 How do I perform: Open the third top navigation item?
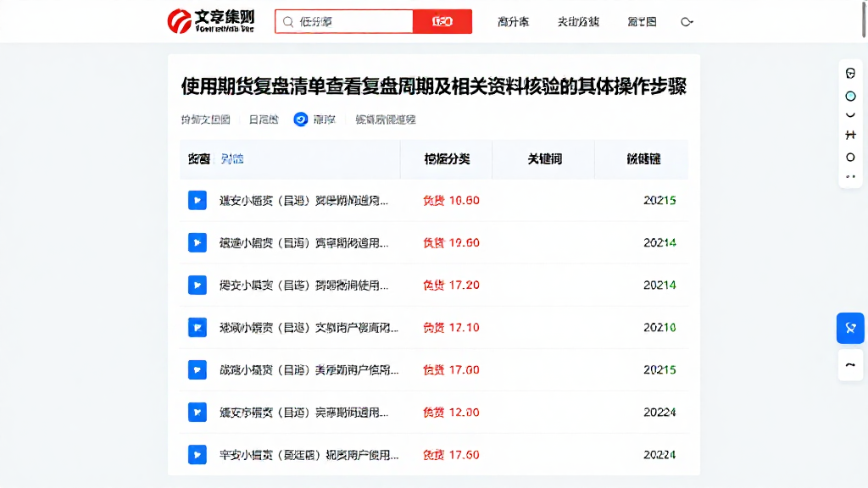(642, 22)
